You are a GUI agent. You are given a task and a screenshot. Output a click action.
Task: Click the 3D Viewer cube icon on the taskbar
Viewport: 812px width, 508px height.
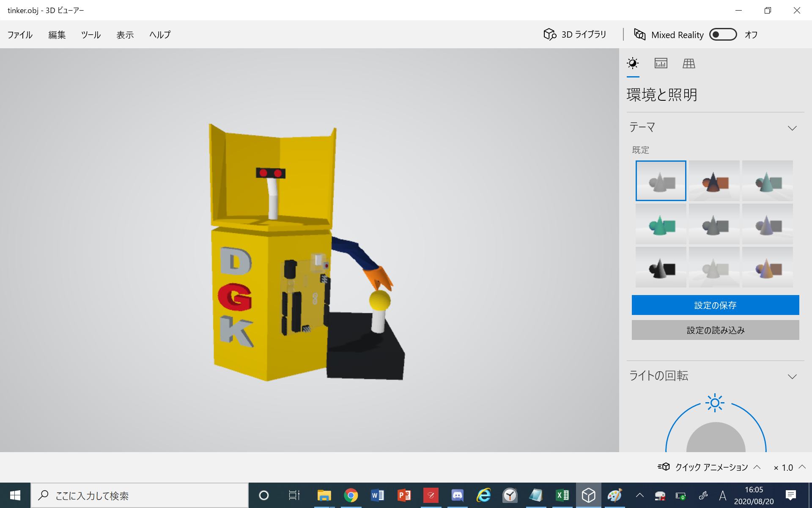589,495
